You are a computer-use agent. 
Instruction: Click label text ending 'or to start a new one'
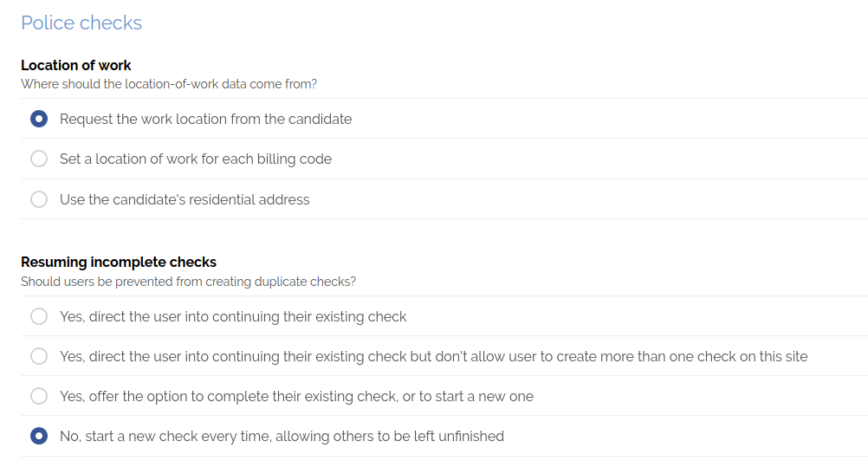(296, 396)
